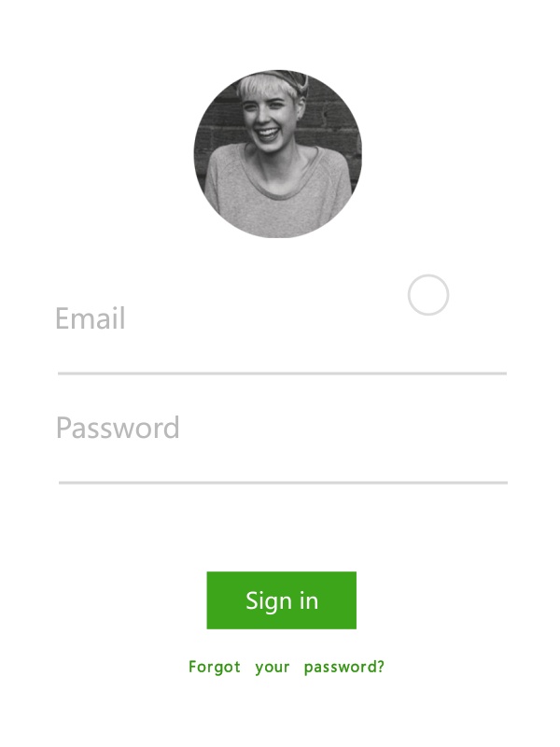This screenshot has height=747, width=560.
Task: Toggle the grey outlined circle indicator
Action: 428,295
